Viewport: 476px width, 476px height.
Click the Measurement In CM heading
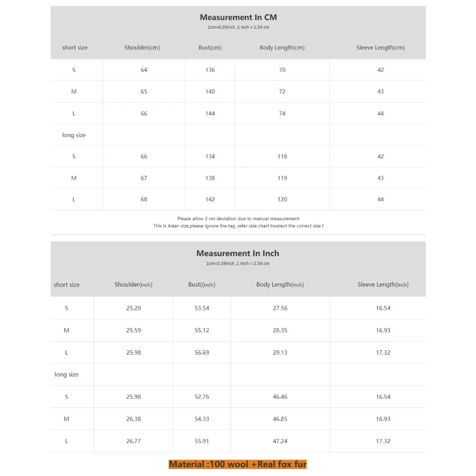[238, 17]
